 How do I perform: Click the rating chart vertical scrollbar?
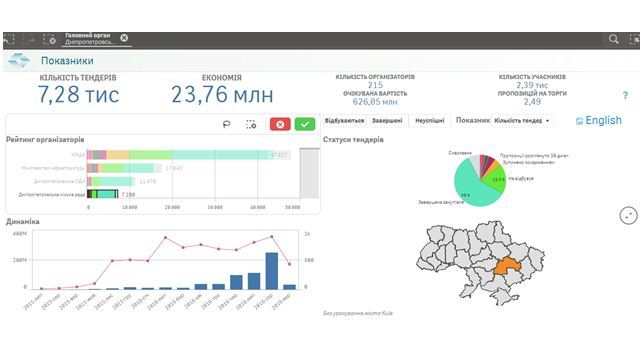pos(309,173)
